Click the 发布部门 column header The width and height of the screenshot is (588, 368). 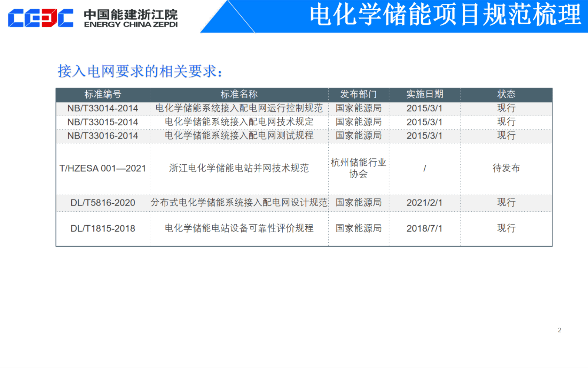(x=359, y=95)
